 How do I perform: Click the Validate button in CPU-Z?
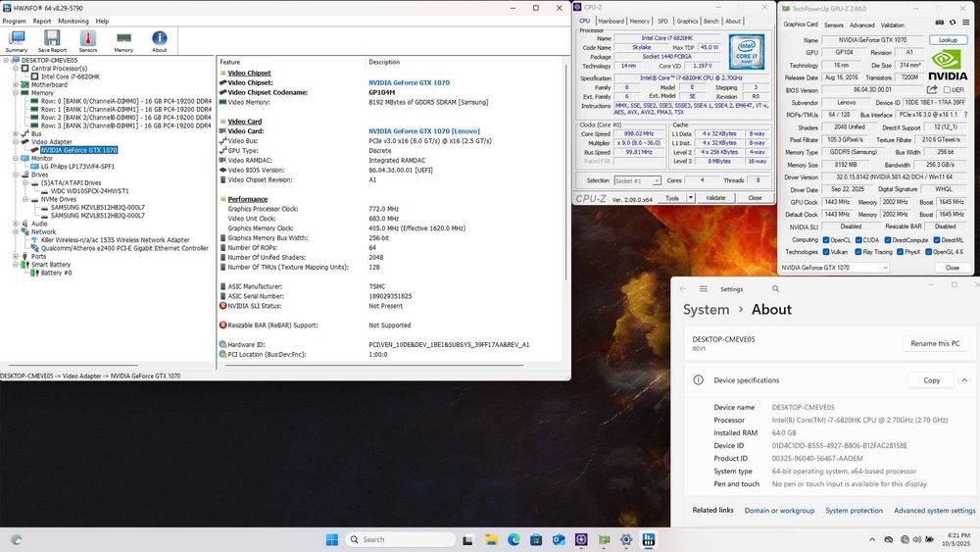[x=715, y=197]
